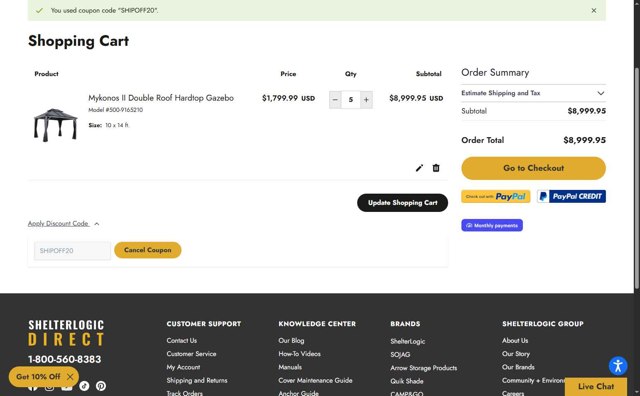Viewport: 640px width, 396px height.
Task: Go to My Account footer link
Action: [x=183, y=367]
